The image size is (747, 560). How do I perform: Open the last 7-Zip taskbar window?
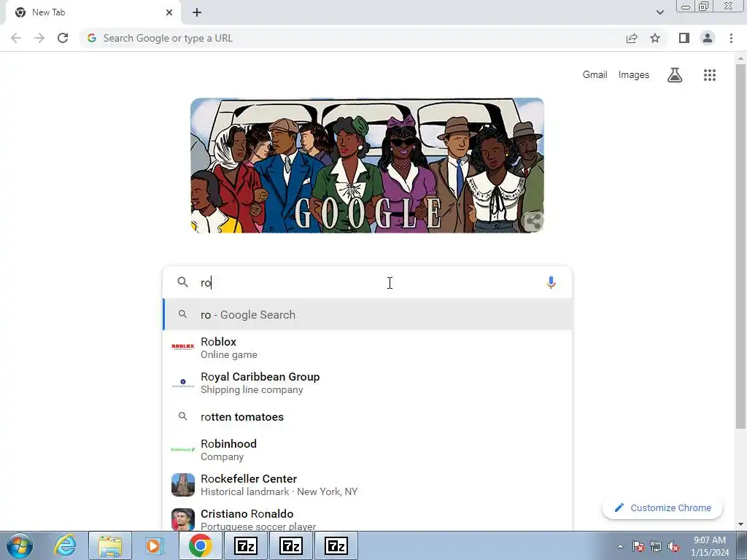coord(336,545)
